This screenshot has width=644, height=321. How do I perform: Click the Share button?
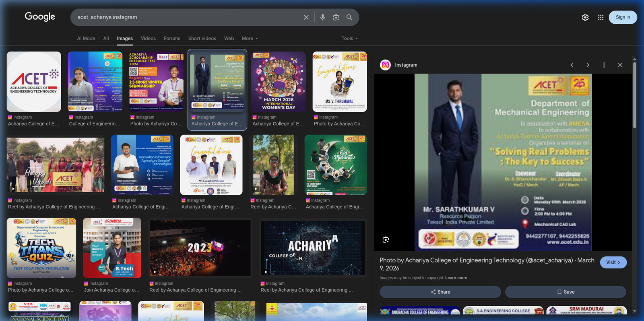[440, 292]
